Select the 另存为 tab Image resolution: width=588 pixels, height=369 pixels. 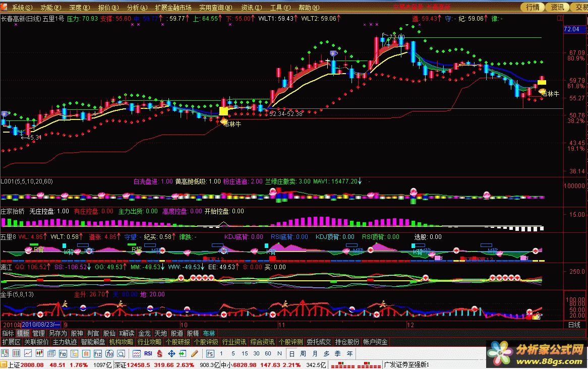[x=58, y=333]
